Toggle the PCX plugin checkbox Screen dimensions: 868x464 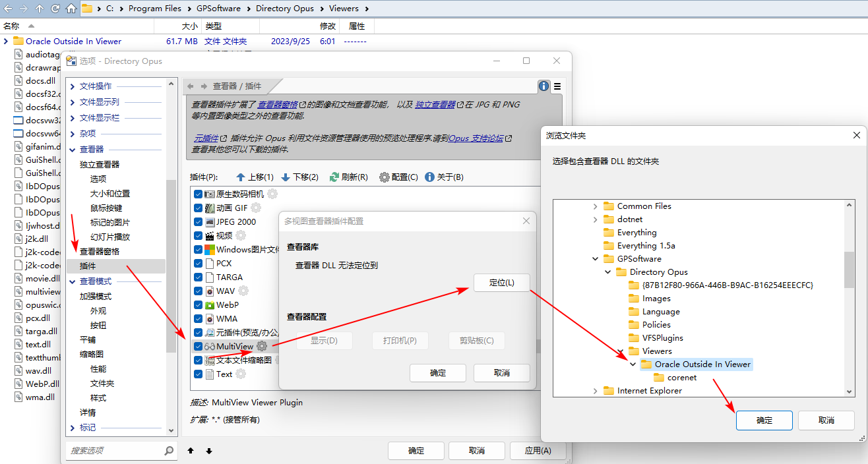tap(198, 264)
